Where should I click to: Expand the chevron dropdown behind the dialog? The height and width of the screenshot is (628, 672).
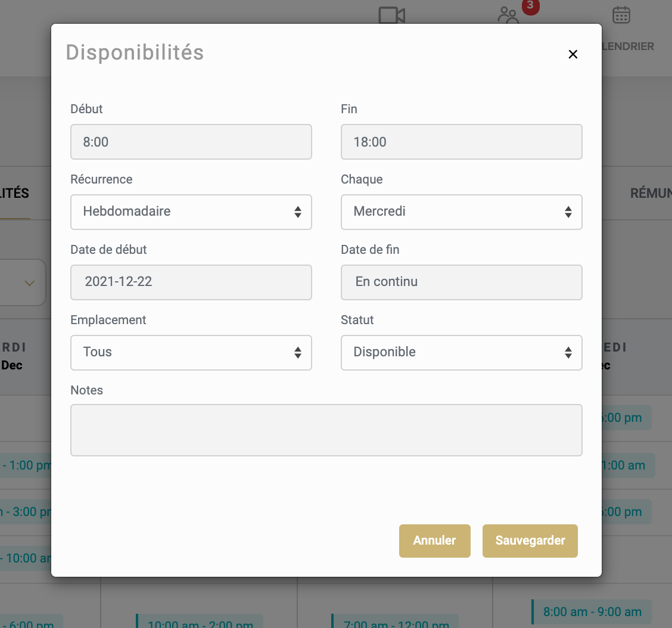[29, 283]
